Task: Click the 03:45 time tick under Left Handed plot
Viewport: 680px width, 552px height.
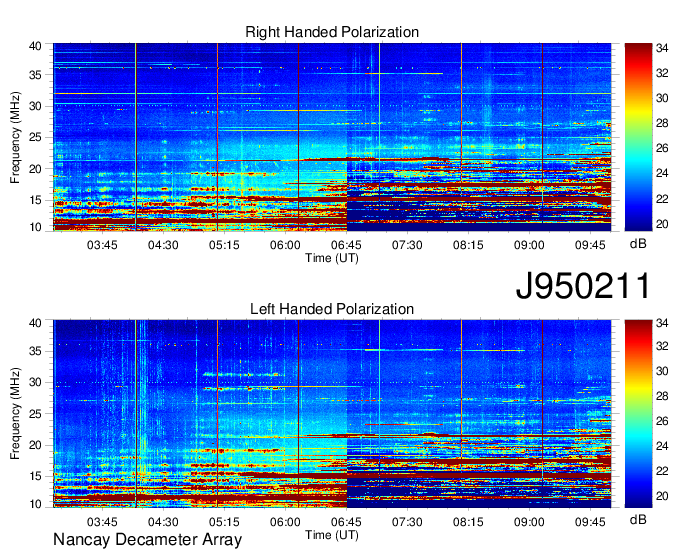Action: click(102, 522)
